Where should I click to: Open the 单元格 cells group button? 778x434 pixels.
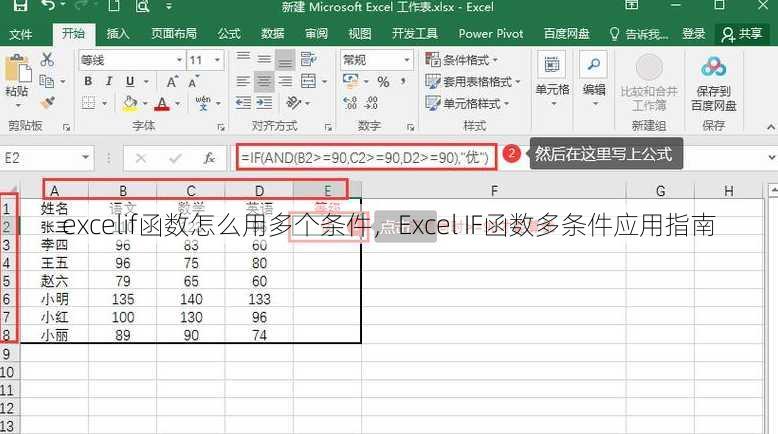point(552,79)
